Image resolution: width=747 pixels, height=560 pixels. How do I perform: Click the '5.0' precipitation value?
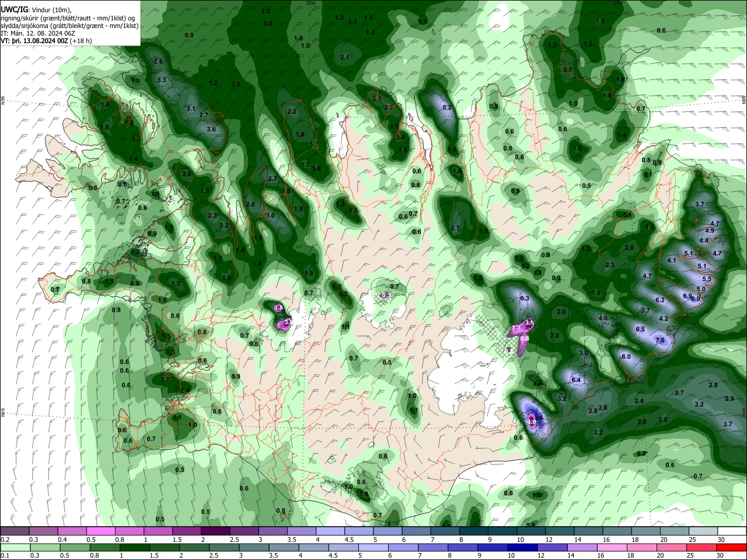pos(701,289)
